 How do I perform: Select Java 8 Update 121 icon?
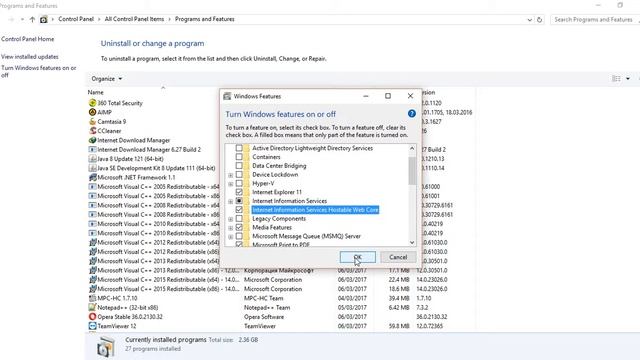(92, 159)
